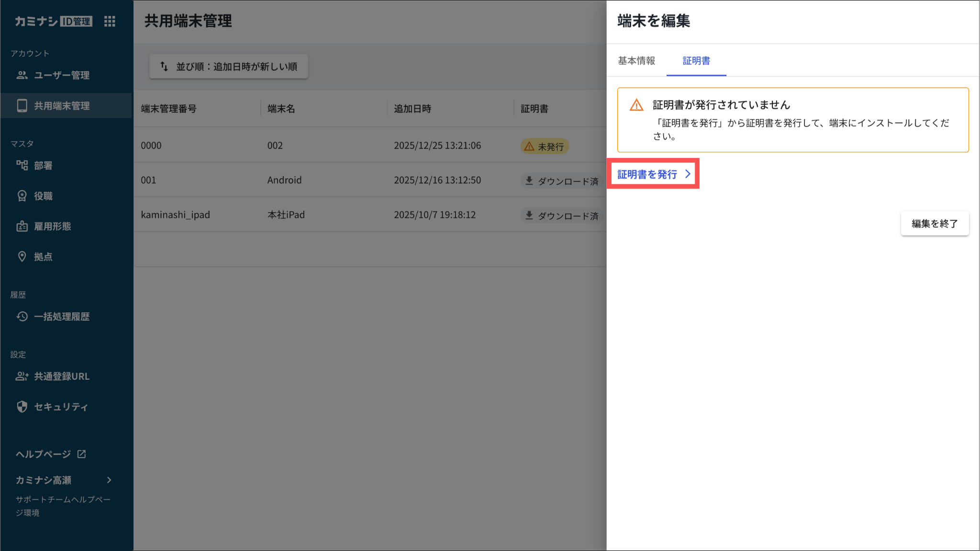Expand the カミナシ高瀬 account chevron
Screen dimensions: 980x551
click(109, 480)
